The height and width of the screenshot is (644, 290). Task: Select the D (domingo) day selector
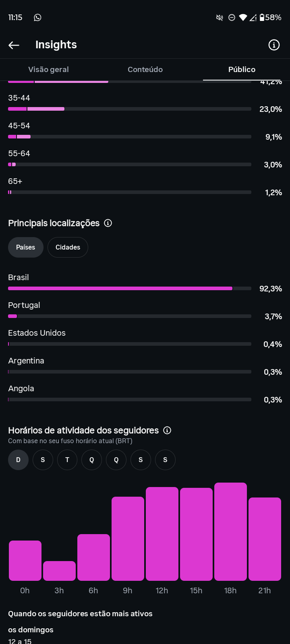coord(18,460)
